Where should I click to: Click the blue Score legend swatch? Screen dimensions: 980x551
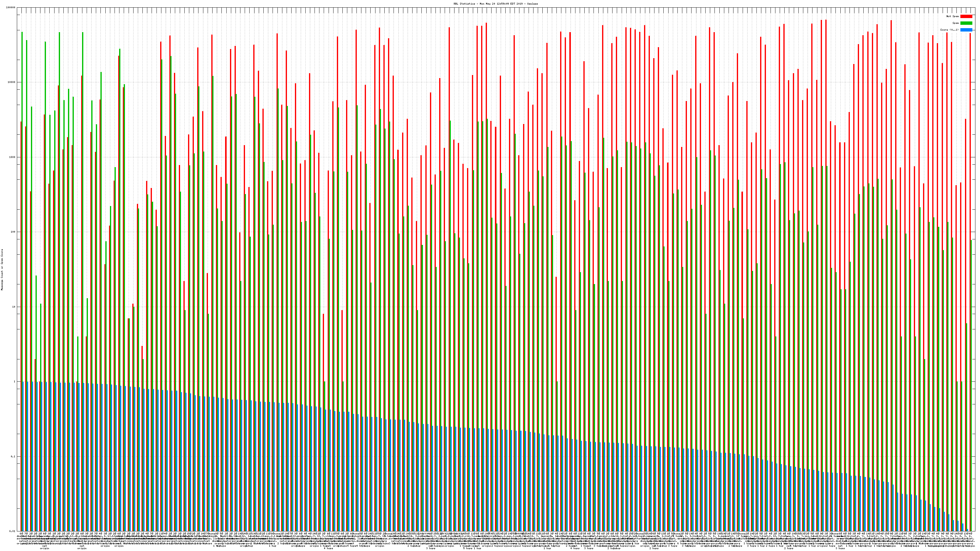click(966, 30)
